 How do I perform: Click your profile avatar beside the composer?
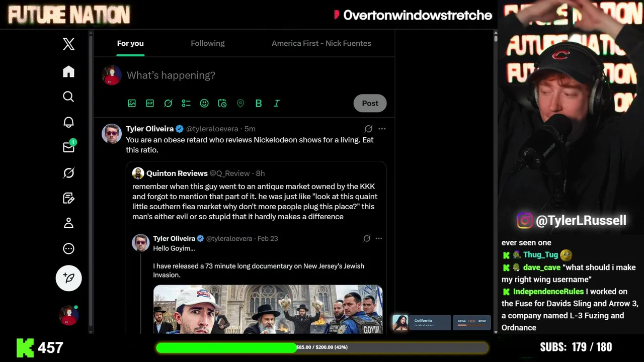[112, 75]
